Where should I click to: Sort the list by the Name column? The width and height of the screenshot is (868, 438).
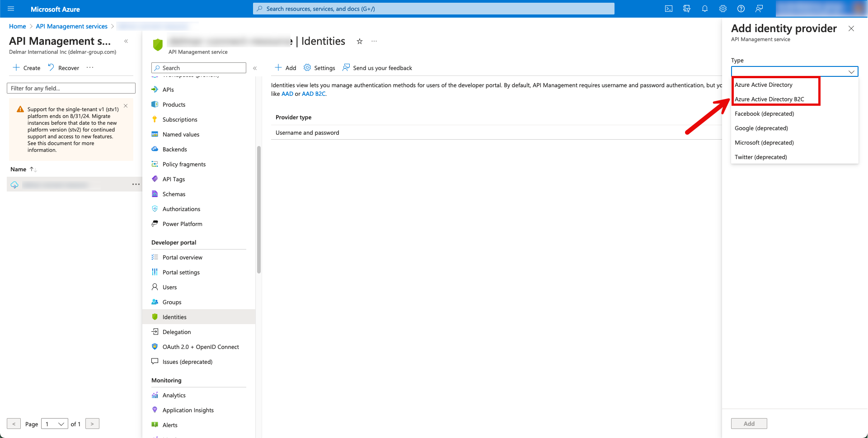tap(23, 170)
